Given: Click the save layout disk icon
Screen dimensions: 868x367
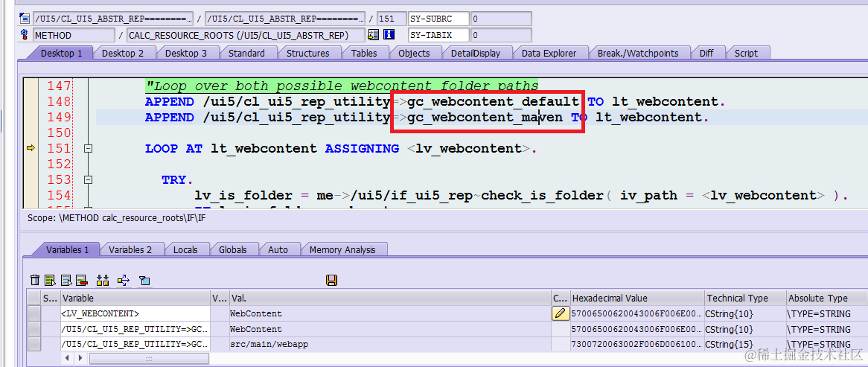Looking at the screenshot, I should pyautogui.click(x=331, y=280).
